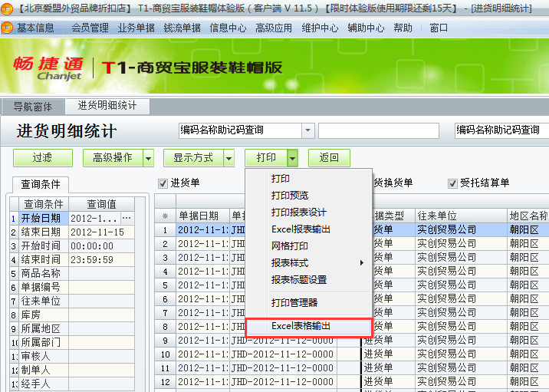
Task: Open the 窗口 menu
Action: tap(439, 28)
